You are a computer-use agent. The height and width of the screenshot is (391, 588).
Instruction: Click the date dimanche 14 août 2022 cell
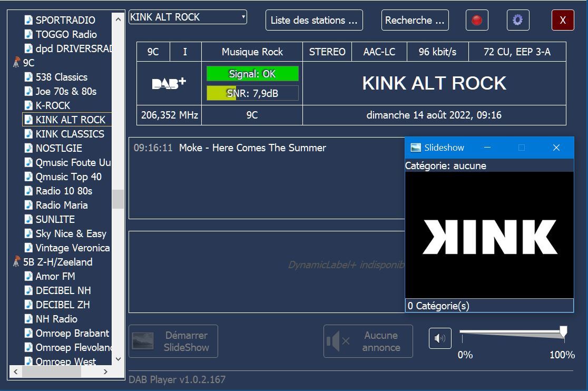[434, 115]
